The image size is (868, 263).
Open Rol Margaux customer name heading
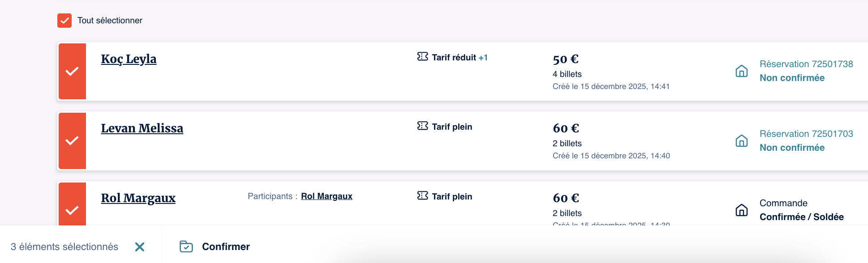(138, 198)
